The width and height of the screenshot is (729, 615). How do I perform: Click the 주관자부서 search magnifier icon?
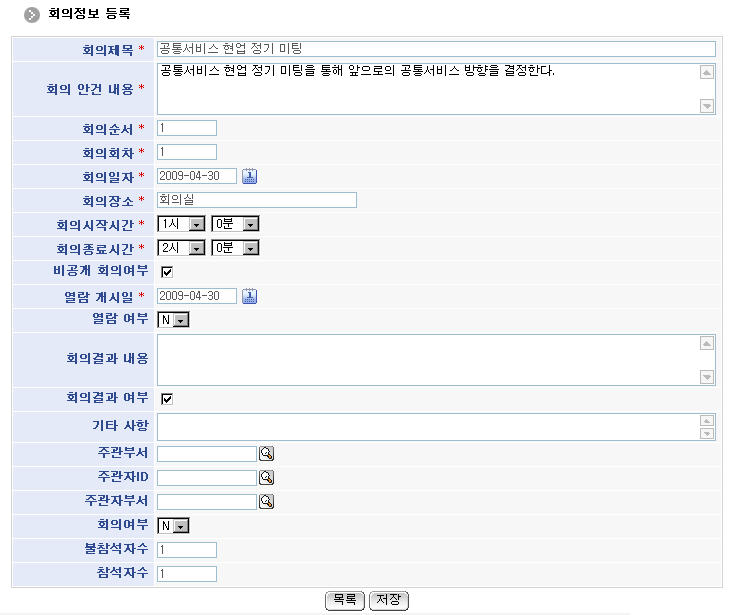click(x=267, y=502)
